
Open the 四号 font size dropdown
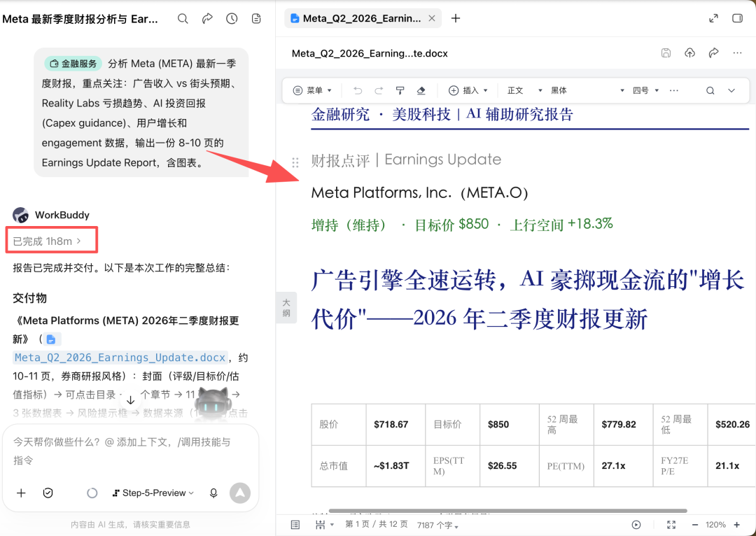coord(645,91)
